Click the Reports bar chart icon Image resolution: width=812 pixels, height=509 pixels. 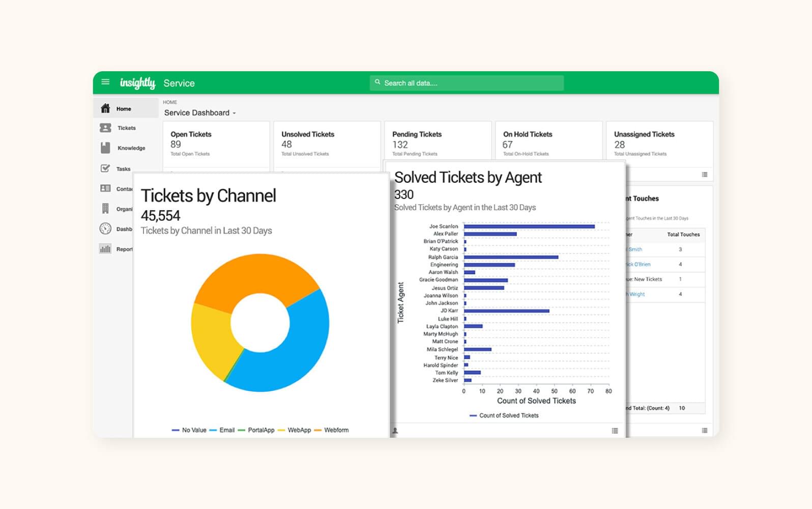(105, 249)
